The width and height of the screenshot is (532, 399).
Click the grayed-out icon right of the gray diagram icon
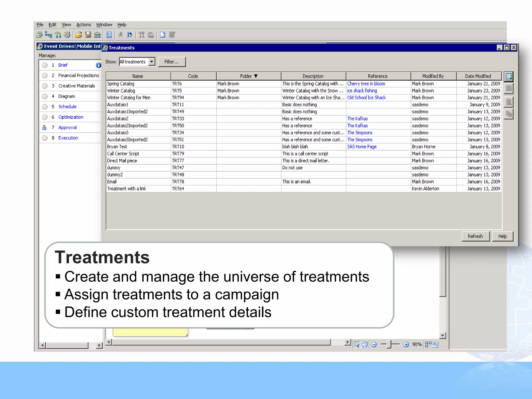(x=151, y=35)
